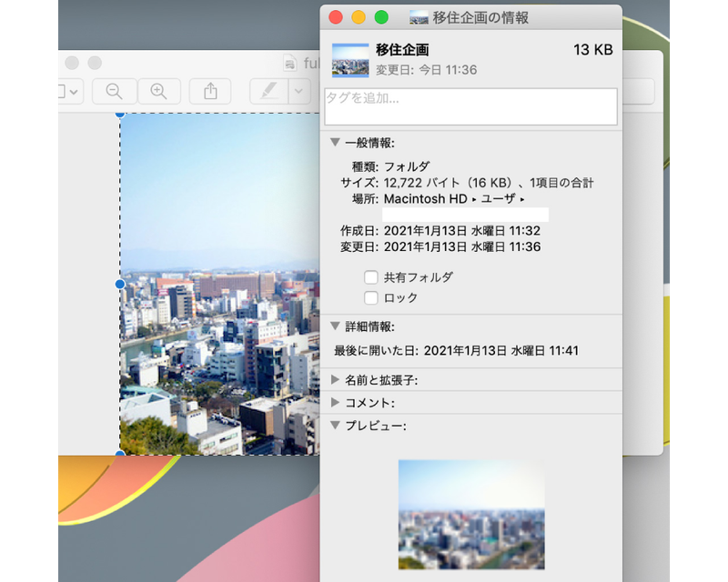Click the タグを追加 tags field
The image size is (728, 582).
point(470,106)
